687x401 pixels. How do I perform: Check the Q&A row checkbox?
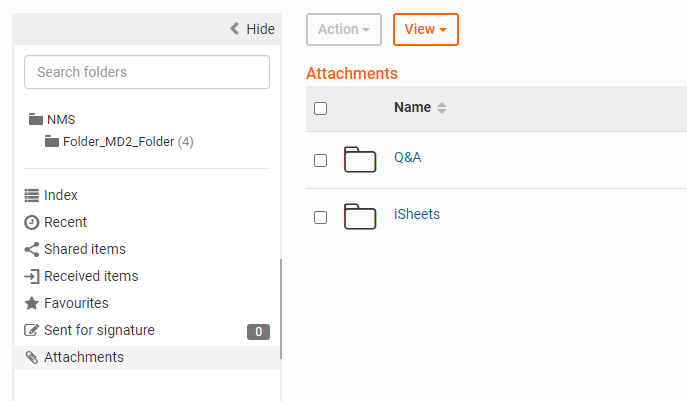tap(320, 160)
